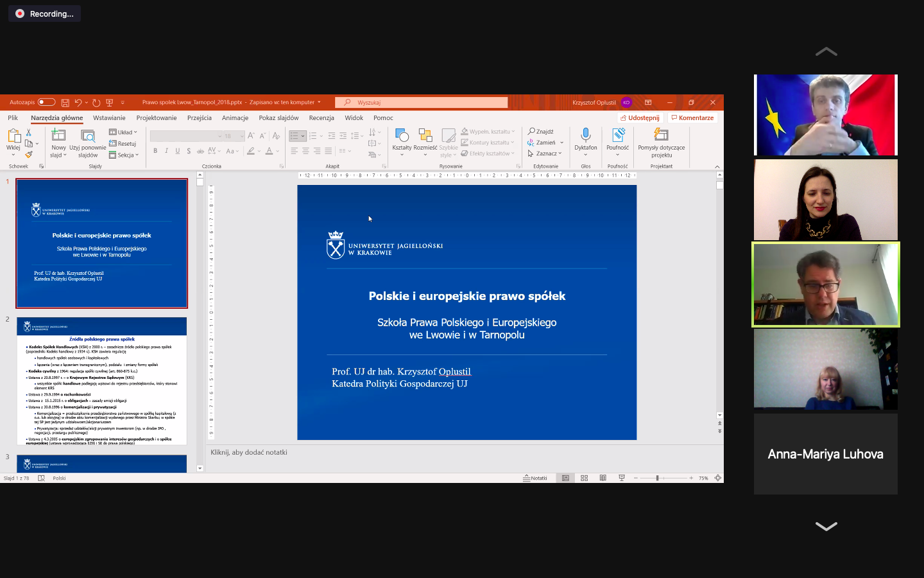This screenshot has width=924, height=578.
Task: Apply bold formatting with the B icon
Action: point(155,151)
